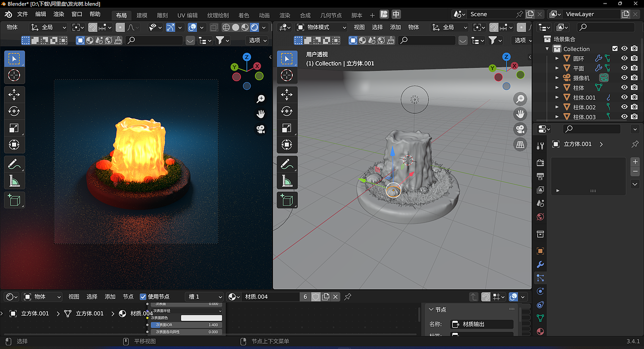Click add material slot plus button
Image resolution: width=644 pixels, height=349 pixels.
pyautogui.click(x=635, y=162)
